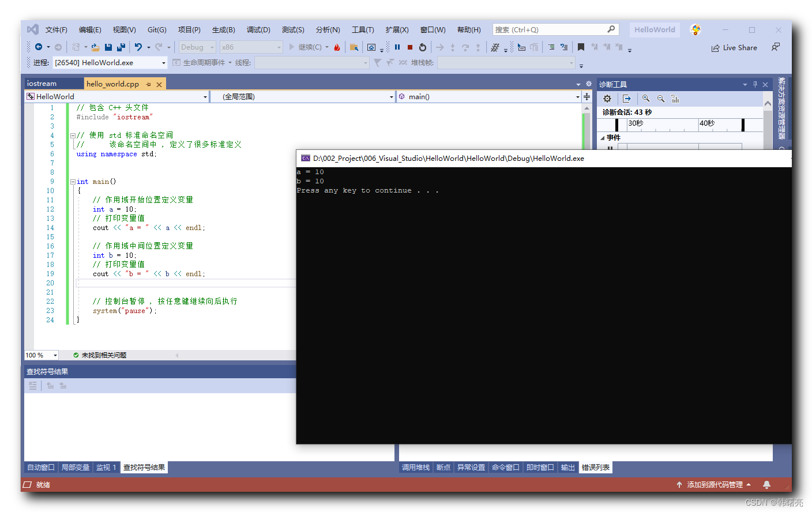Open process dropdown showing HelloWorld.exe
The height and width of the screenshot is (512, 812).
click(110, 62)
